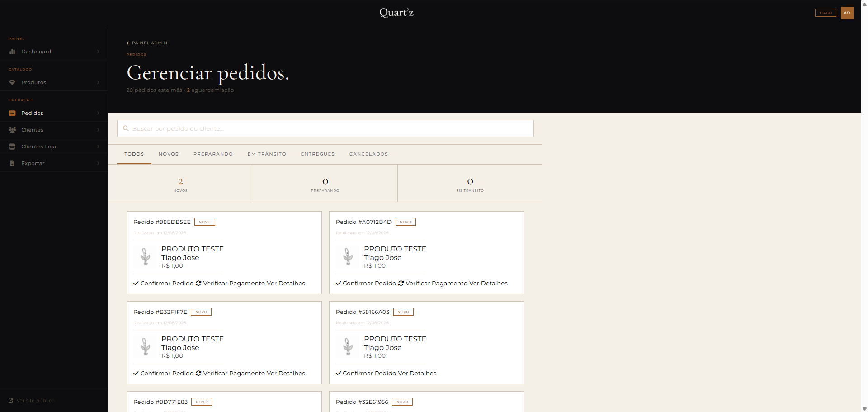
Task: Expand the Exportar chevron arrow
Action: pos(98,163)
